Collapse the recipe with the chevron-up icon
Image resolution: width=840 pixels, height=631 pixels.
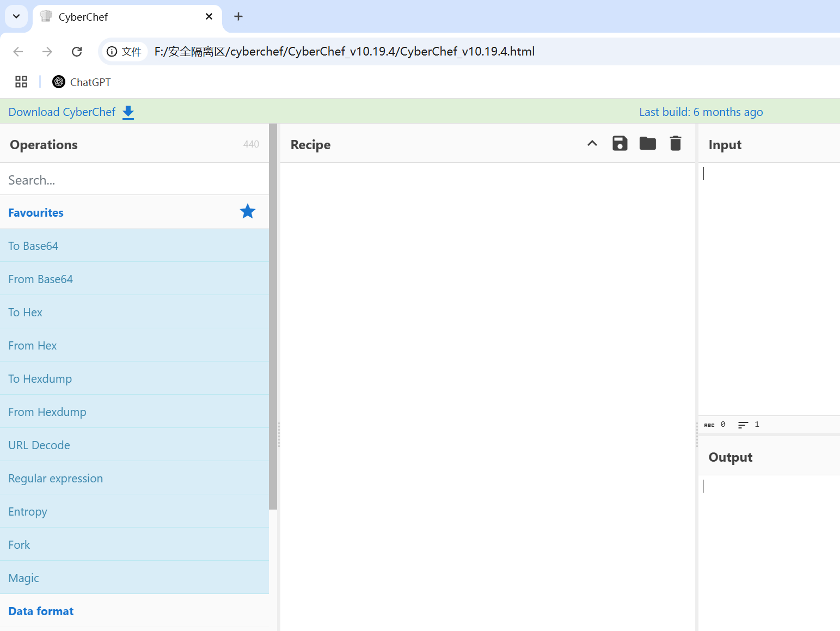(x=592, y=143)
